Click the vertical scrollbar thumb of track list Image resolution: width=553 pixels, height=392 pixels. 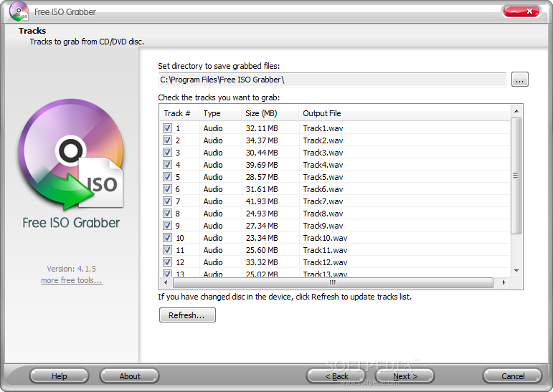(x=516, y=176)
